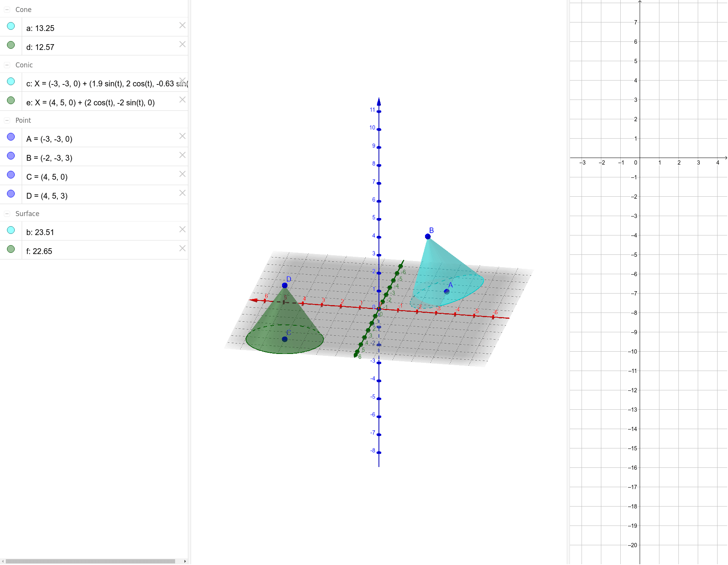Image resolution: width=728 pixels, height=565 pixels.
Task: Toggle visibility of cone a
Action: [x=10, y=26]
